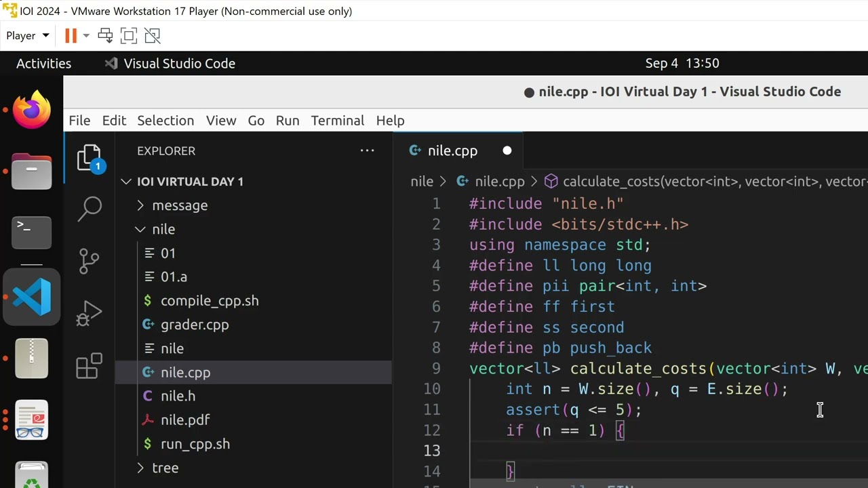Viewport: 868px width, 488px height.
Task: Open the Explorer view in activity bar
Action: tap(90, 159)
